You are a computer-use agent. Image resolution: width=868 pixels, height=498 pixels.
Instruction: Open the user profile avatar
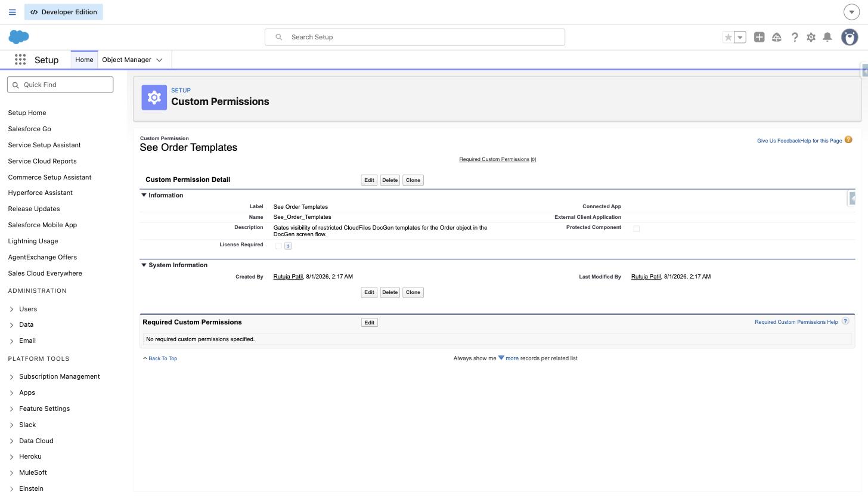(850, 37)
